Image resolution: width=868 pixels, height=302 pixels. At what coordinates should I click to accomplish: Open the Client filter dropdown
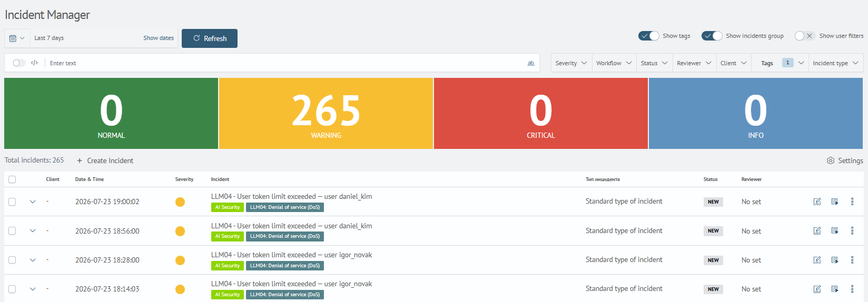(734, 63)
